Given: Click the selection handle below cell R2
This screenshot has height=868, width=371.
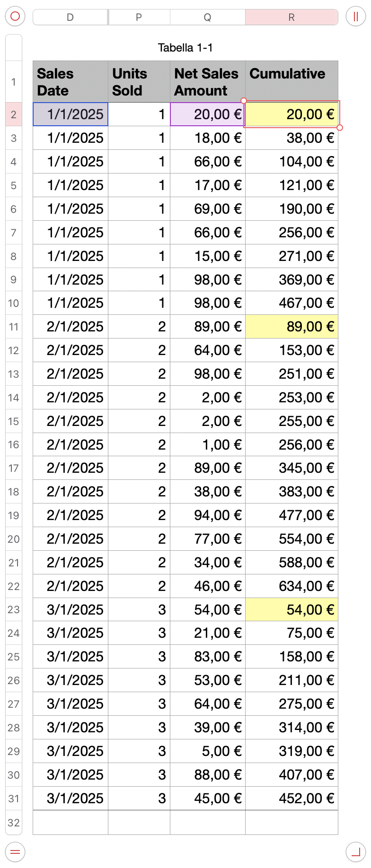Looking at the screenshot, I should tap(340, 128).
